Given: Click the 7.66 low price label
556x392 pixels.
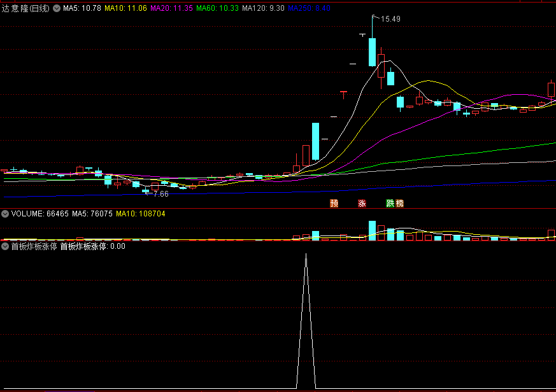Looking at the screenshot, I should click(161, 194).
